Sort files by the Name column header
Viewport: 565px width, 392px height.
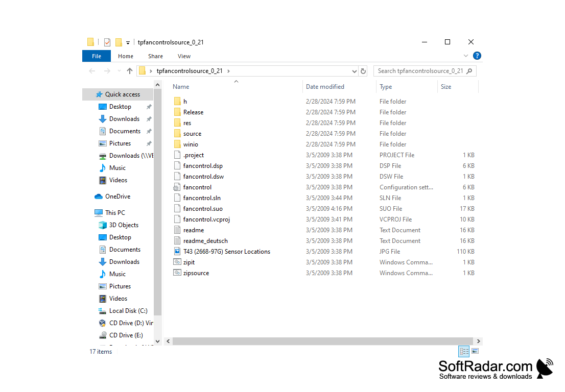tap(180, 86)
